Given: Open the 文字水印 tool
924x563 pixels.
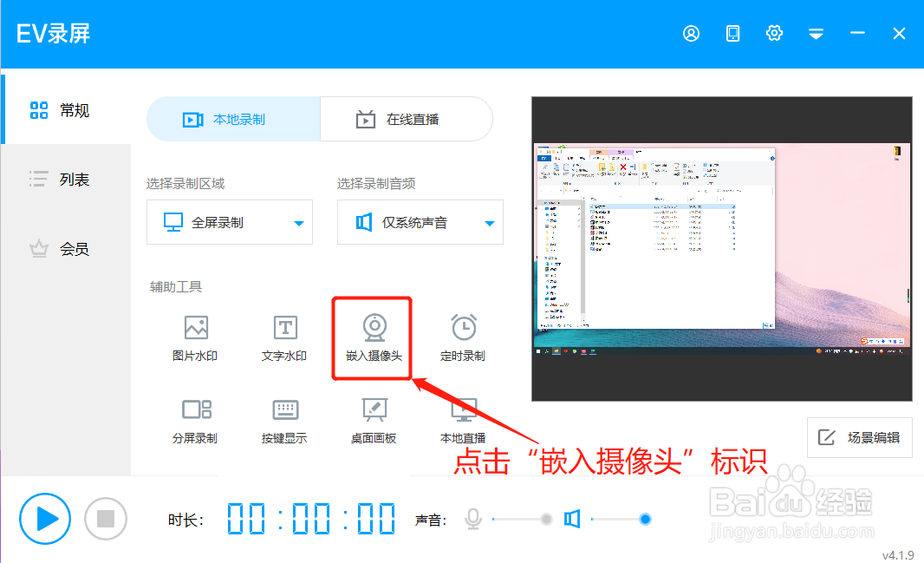Looking at the screenshot, I should [284, 337].
